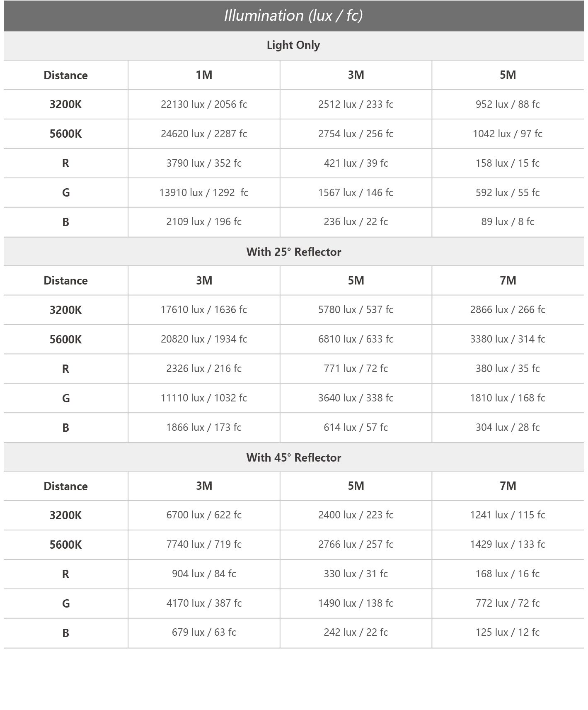588x710 pixels.
Task: Click the 17610 lux / 1636 fc cell
Action: coord(204,310)
